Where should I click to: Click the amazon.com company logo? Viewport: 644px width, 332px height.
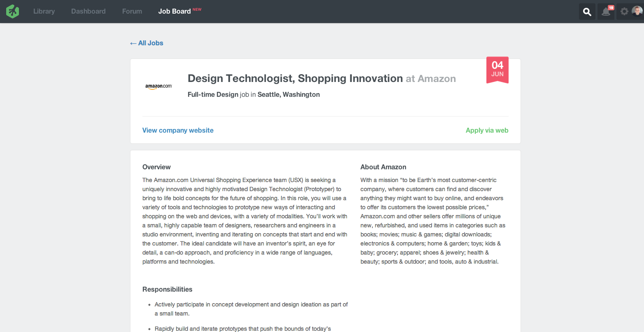coord(158,87)
